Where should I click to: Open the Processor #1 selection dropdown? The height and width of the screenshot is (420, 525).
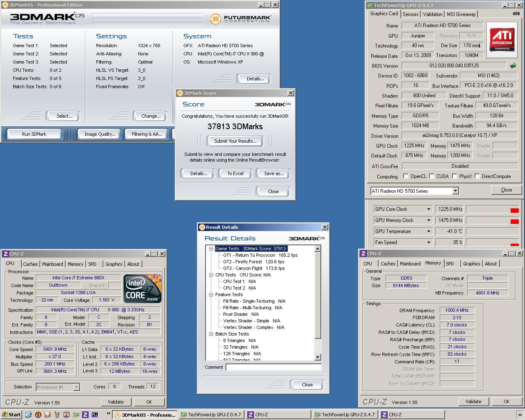tap(76, 387)
